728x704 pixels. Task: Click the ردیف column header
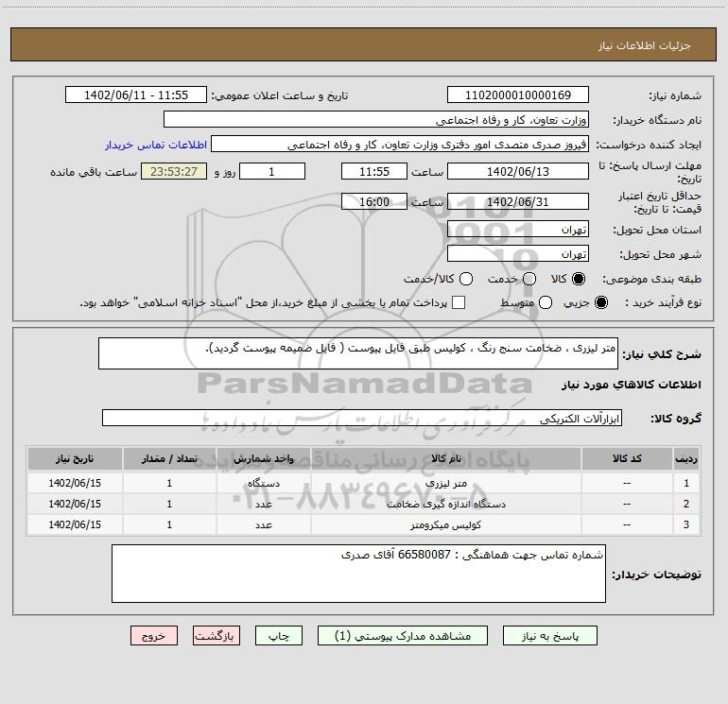[686, 459]
